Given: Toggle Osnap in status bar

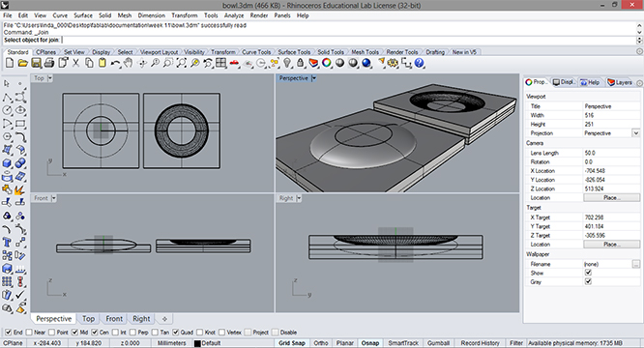Looking at the screenshot, I should point(370,343).
